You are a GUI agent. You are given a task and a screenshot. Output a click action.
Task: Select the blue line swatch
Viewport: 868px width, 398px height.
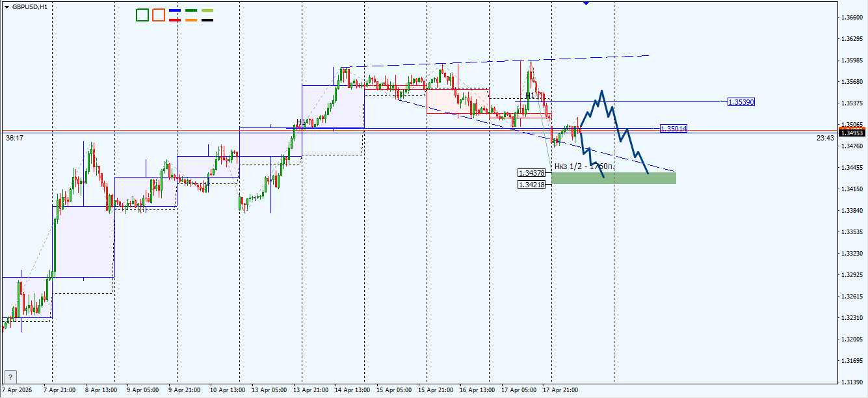click(174, 11)
